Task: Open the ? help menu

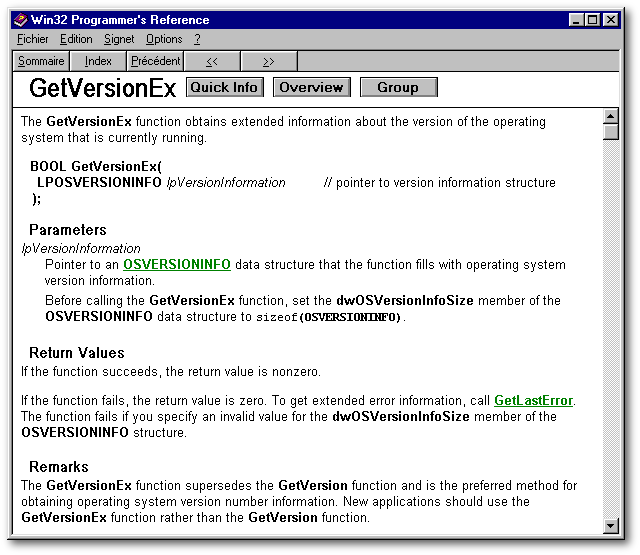Action: coord(197,39)
